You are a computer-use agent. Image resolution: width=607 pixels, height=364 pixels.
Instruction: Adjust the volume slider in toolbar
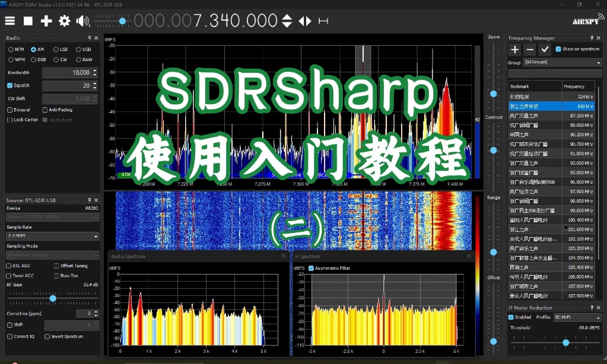coord(122,21)
